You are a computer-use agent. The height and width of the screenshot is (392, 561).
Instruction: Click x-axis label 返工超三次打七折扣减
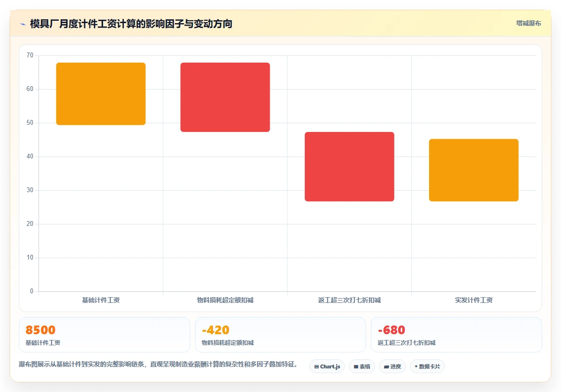(x=350, y=300)
